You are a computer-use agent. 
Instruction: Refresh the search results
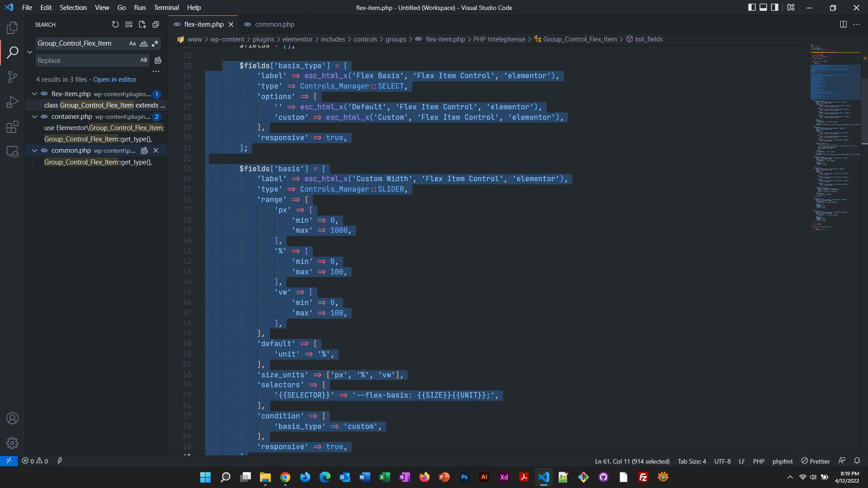pyautogui.click(x=115, y=24)
